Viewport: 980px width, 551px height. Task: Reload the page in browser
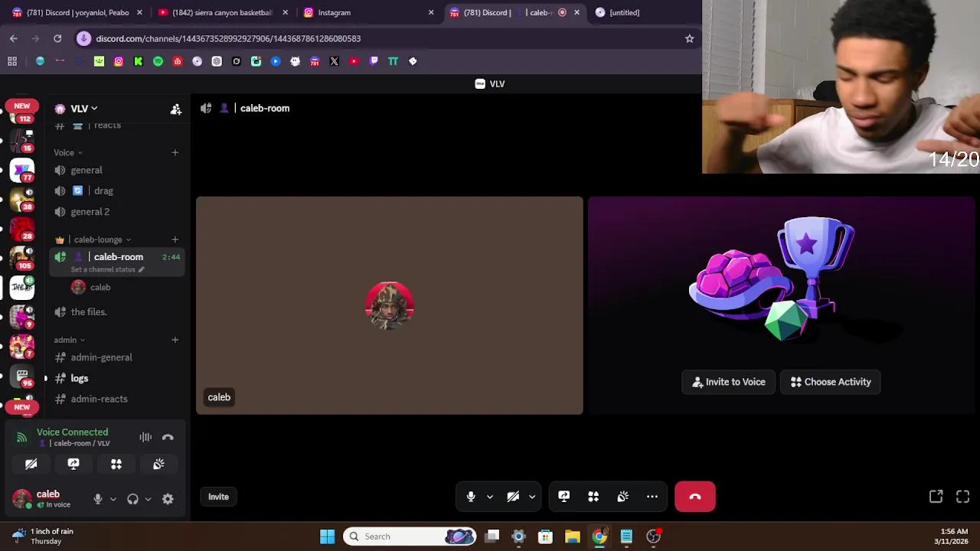coord(57,38)
